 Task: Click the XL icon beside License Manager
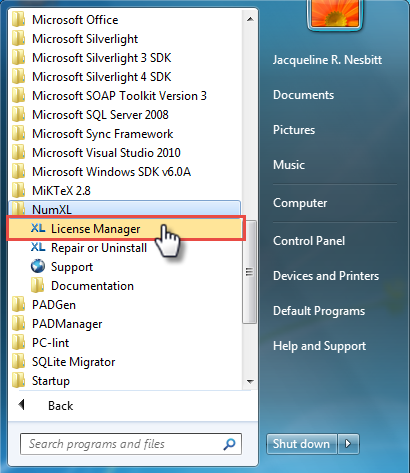38,228
